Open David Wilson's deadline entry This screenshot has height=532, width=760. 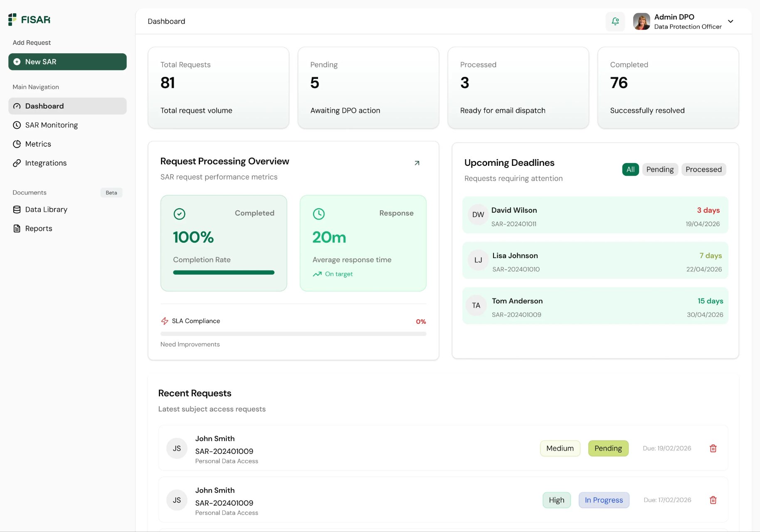click(595, 215)
